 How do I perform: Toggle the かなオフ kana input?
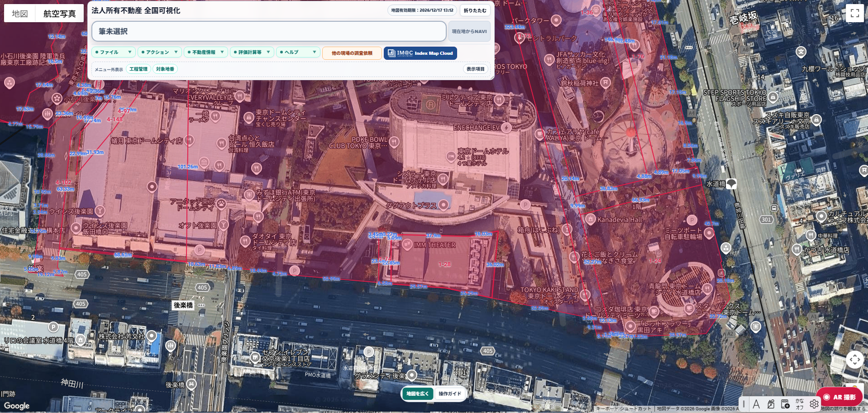pos(800,404)
